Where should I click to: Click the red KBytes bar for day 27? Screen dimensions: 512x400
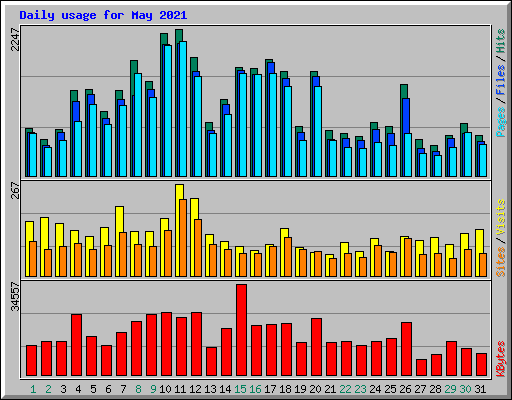[422, 368]
